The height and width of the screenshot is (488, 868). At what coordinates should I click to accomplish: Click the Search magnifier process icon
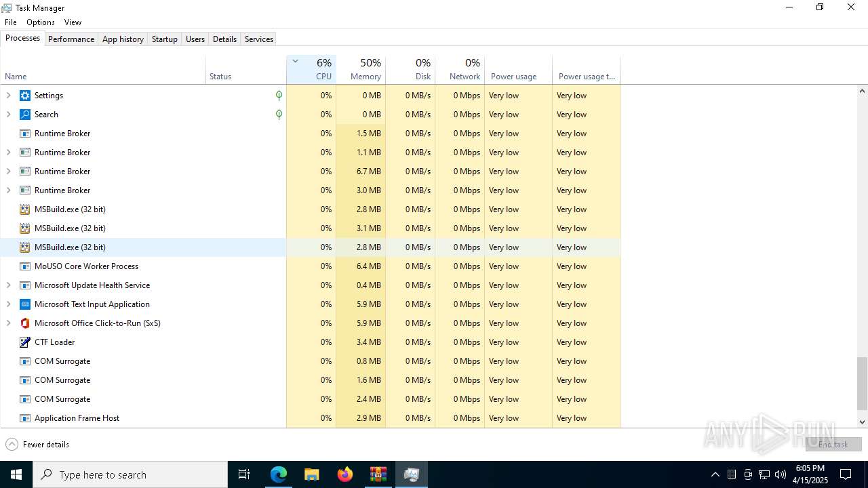pos(25,115)
